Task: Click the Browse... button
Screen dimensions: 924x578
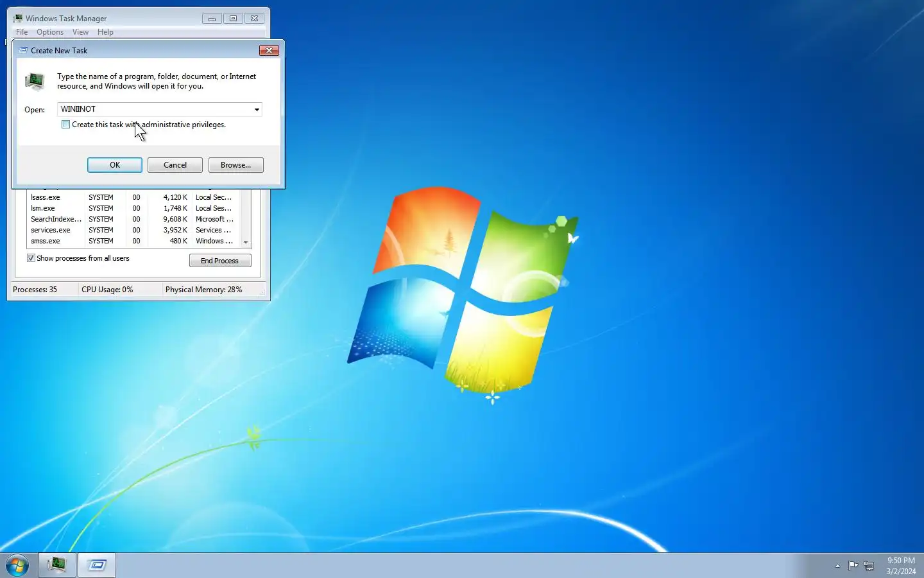Action: (235, 165)
